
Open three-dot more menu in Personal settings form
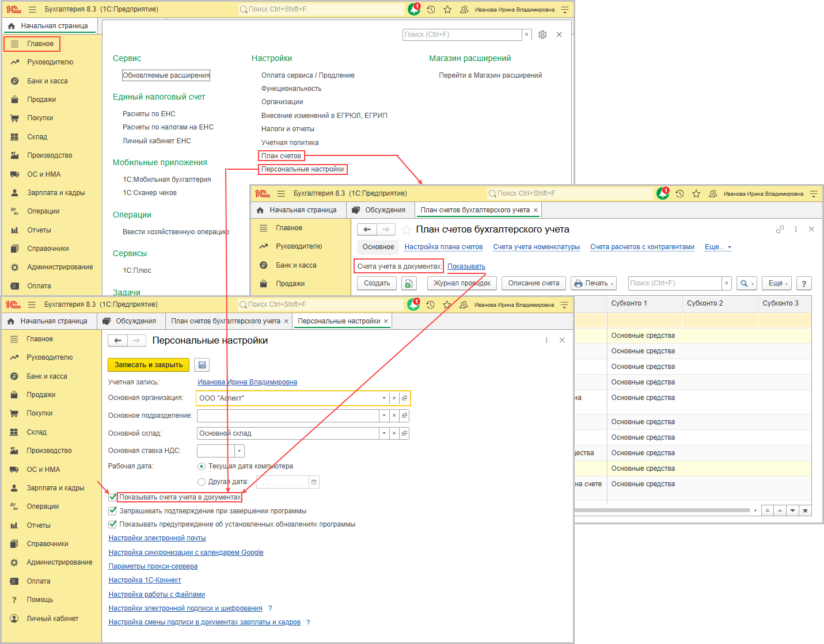pos(546,341)
